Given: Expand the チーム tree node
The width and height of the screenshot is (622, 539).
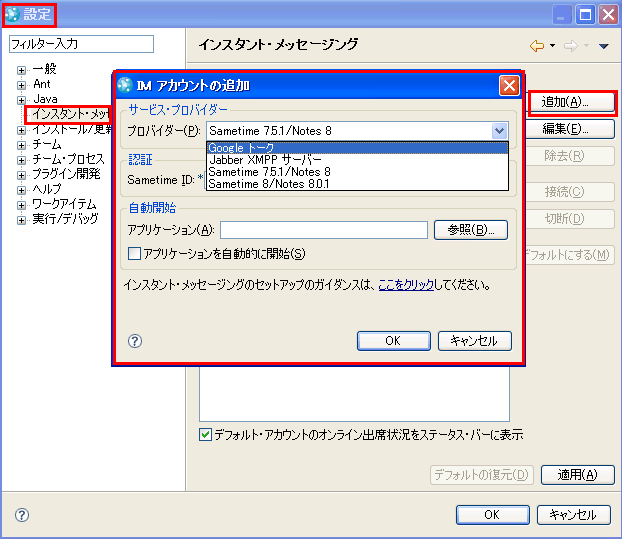Looking at the screenshot, I should pos(21,145).
